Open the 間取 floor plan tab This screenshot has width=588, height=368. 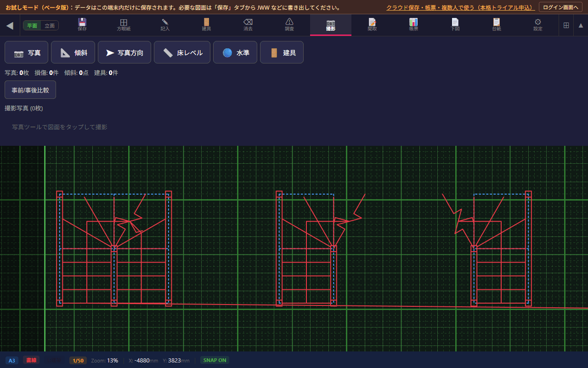pos(372,25)
